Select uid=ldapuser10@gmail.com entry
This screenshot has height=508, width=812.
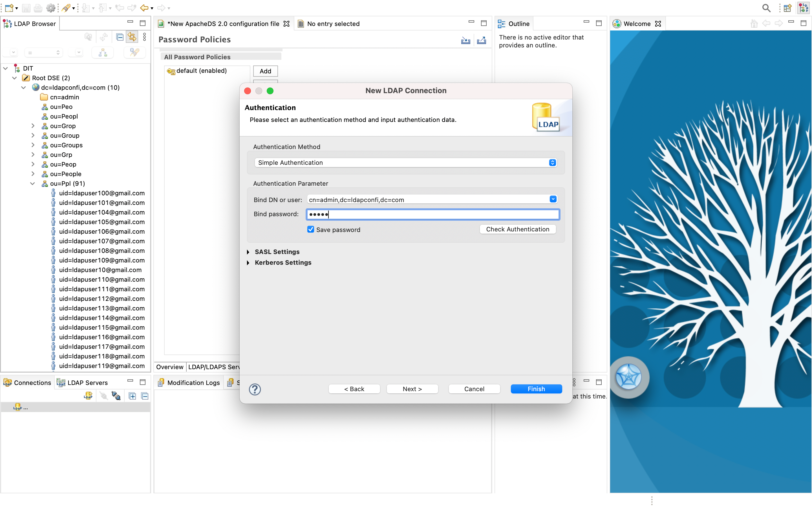96,270
